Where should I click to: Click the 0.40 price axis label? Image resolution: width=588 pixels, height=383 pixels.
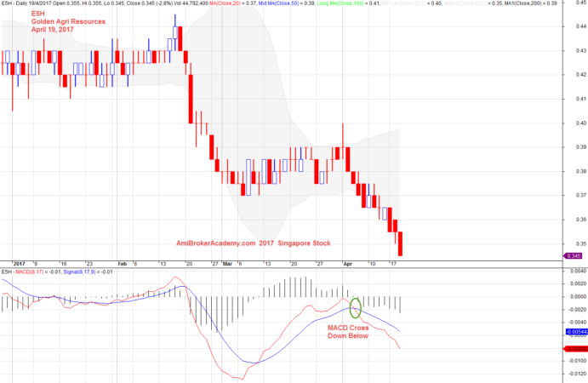[581, 123]
